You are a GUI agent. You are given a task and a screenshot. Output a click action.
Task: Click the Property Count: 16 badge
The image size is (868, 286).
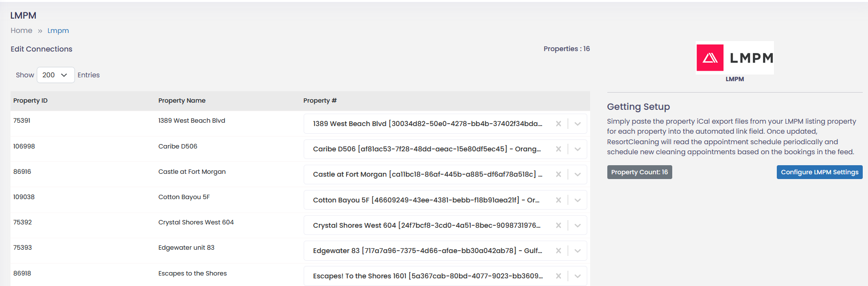pyautogui.click(x=639, y=172)
